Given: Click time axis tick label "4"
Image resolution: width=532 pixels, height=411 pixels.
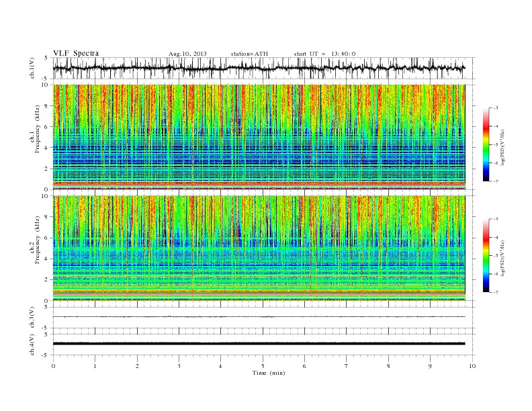Looking at the screenshot, I should tap(221, 366).
